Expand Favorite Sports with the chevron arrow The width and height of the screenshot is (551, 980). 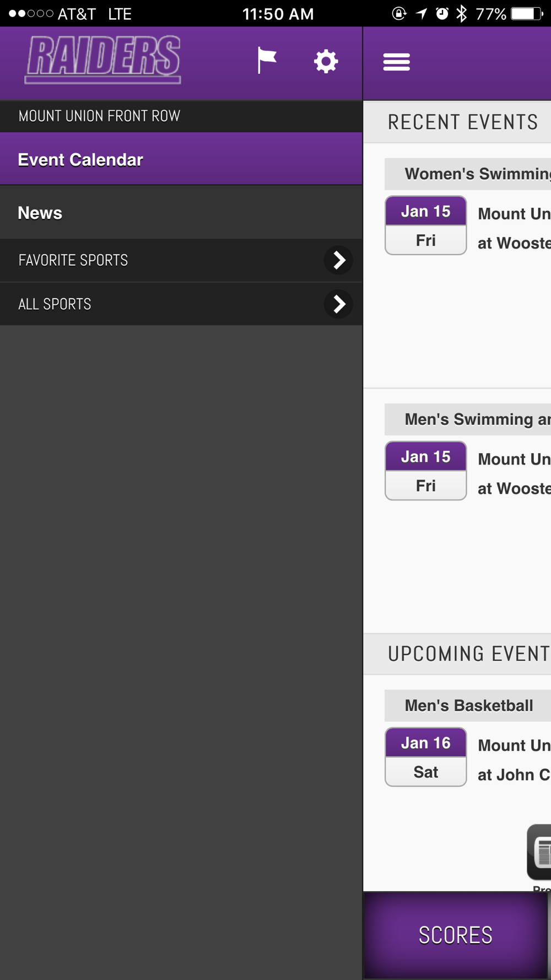click(339, 260)
